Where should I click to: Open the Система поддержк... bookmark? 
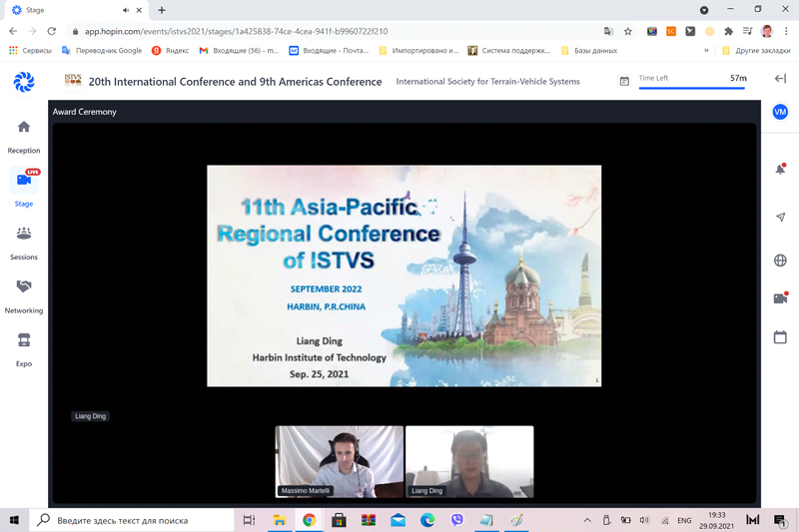509,50
